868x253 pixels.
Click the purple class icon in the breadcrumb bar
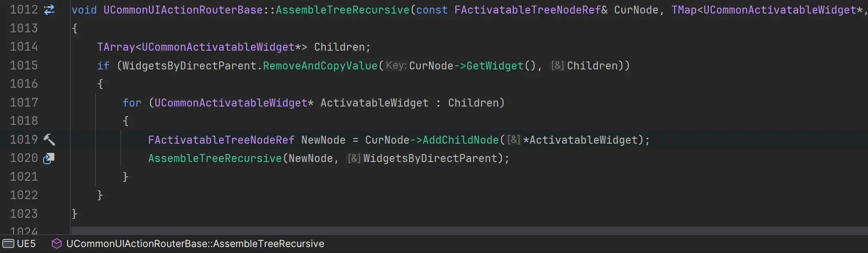57,243
